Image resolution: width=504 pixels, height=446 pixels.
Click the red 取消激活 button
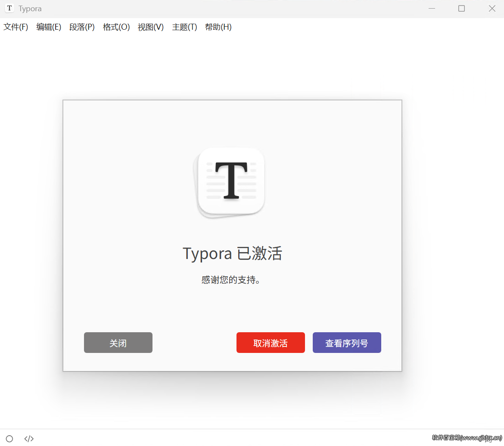271,343
